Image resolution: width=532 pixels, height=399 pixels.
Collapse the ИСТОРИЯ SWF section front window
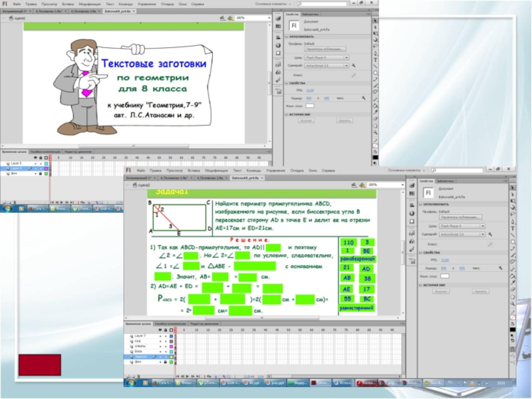click(421, 285)
